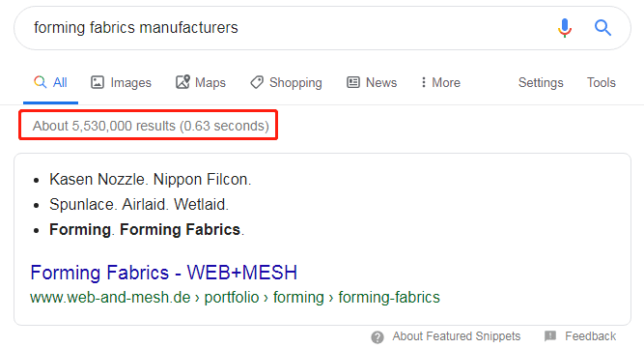This screenshot has height=348, width=644.
Task: Open the News results tab
Action: tap(372, 82)
